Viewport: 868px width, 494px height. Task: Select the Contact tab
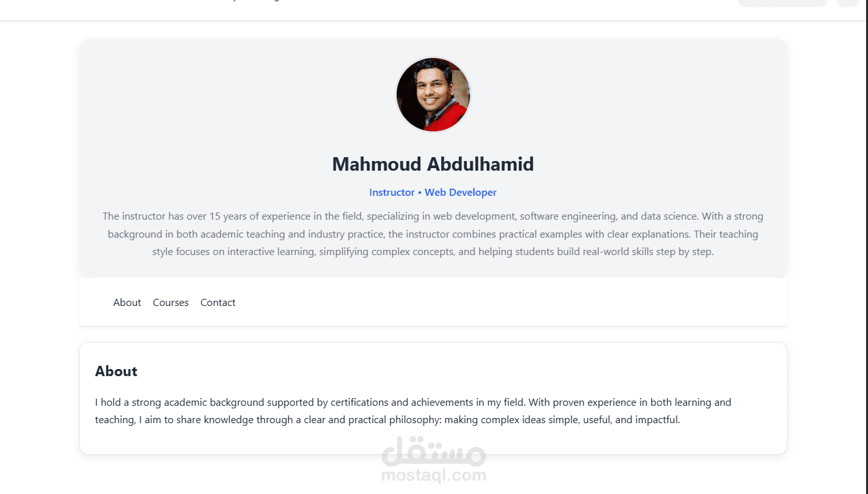218,303
